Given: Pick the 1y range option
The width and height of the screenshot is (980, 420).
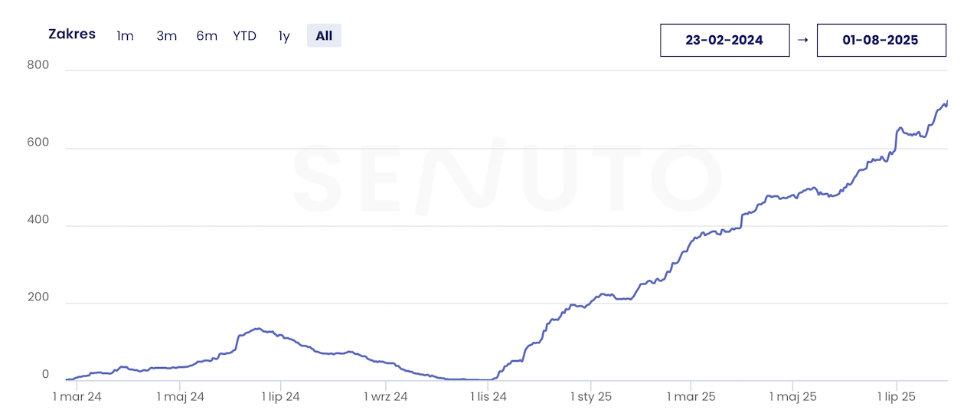Looking at the screenshot, I should 284,36.
